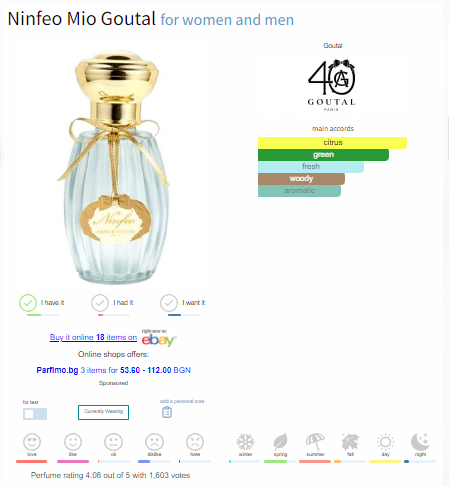This screenshot has height=486, width=449.
Task: Vote with the like smiley icon
Action: [x=73, y=442]
